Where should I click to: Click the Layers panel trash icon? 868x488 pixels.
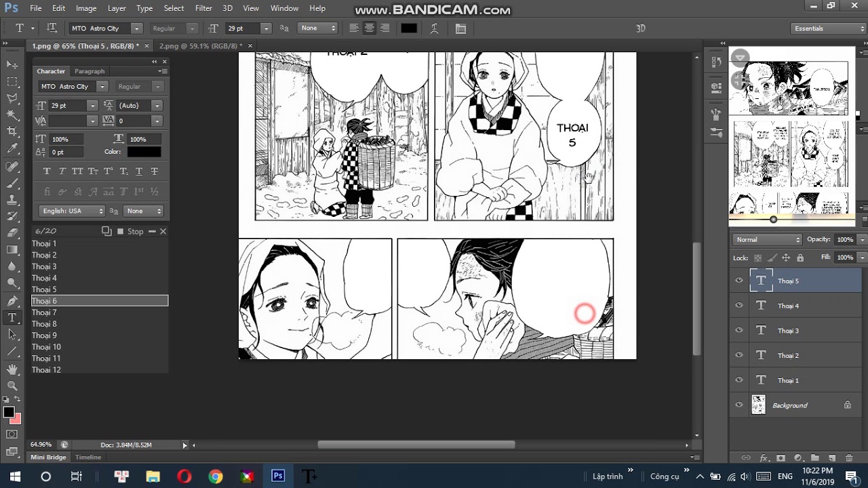pos(850,458)
